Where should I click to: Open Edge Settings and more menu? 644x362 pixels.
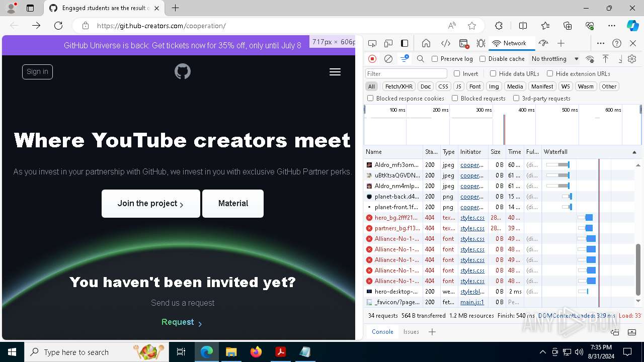(611, 26)
